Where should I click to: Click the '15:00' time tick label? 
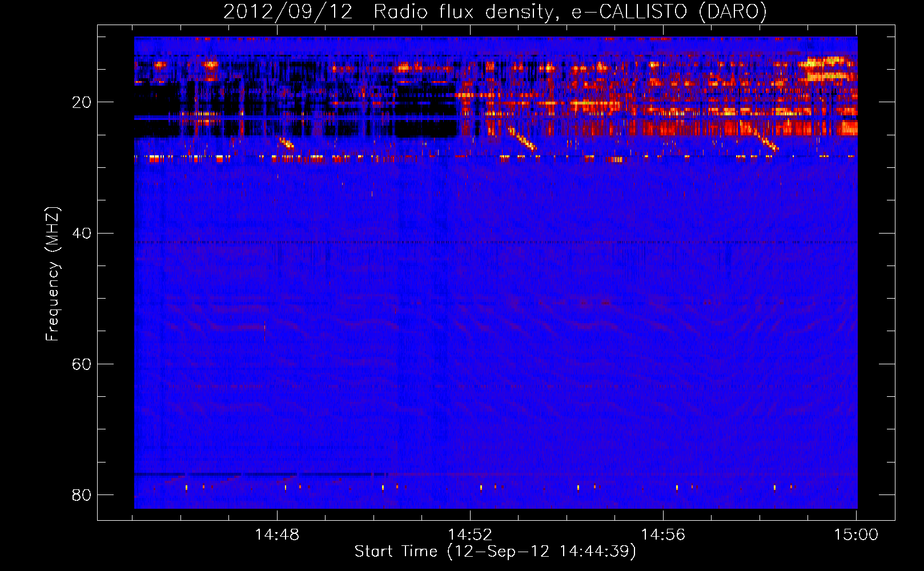(x=856, y=535)
